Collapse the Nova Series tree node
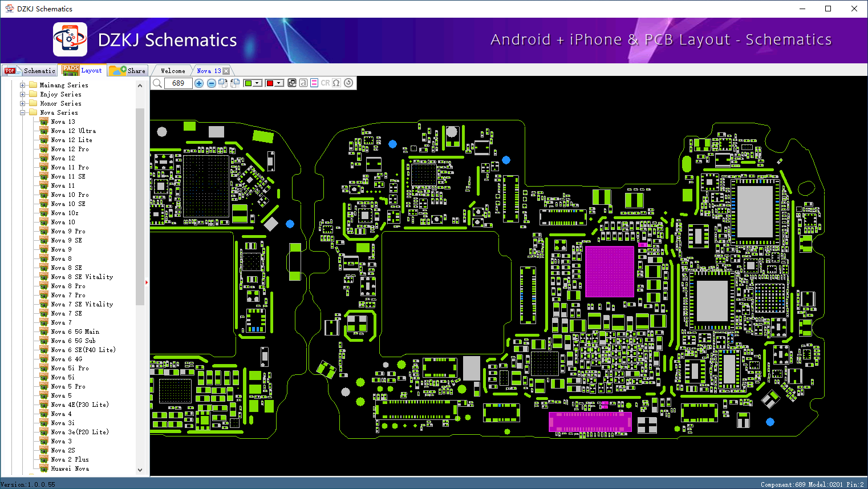 click(23, 112)
